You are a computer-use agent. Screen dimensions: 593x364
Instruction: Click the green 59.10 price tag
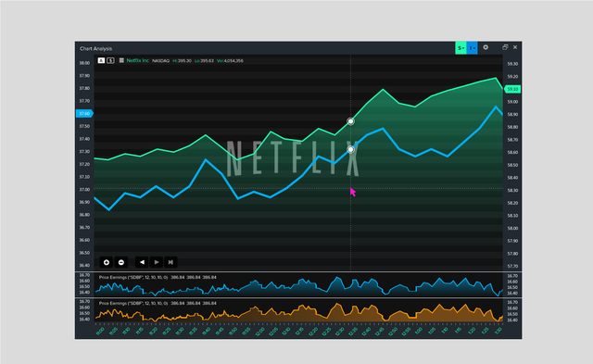(x=512, y=89)
